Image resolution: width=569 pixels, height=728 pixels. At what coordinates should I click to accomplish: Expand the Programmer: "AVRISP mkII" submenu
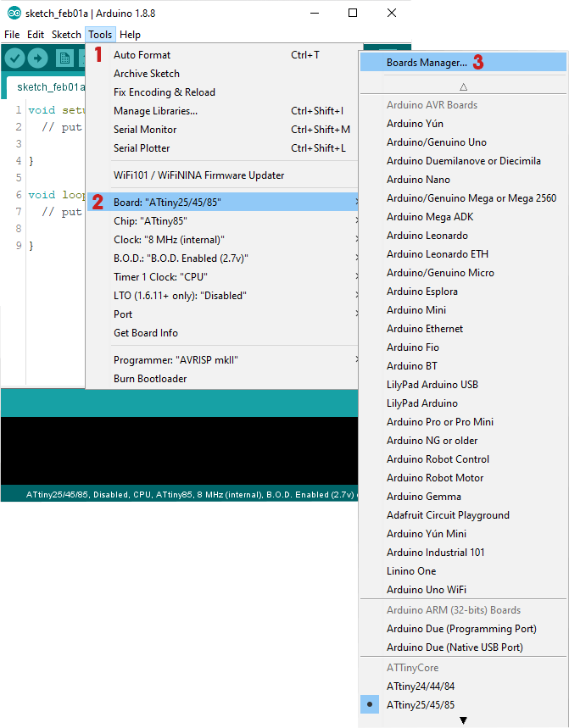click(x=222, y=360)
